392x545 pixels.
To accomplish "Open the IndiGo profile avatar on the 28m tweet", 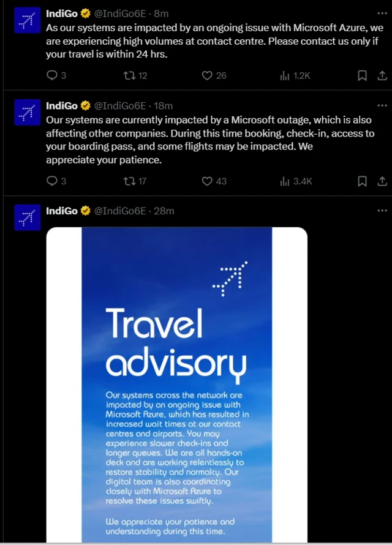I will [26, 217].
